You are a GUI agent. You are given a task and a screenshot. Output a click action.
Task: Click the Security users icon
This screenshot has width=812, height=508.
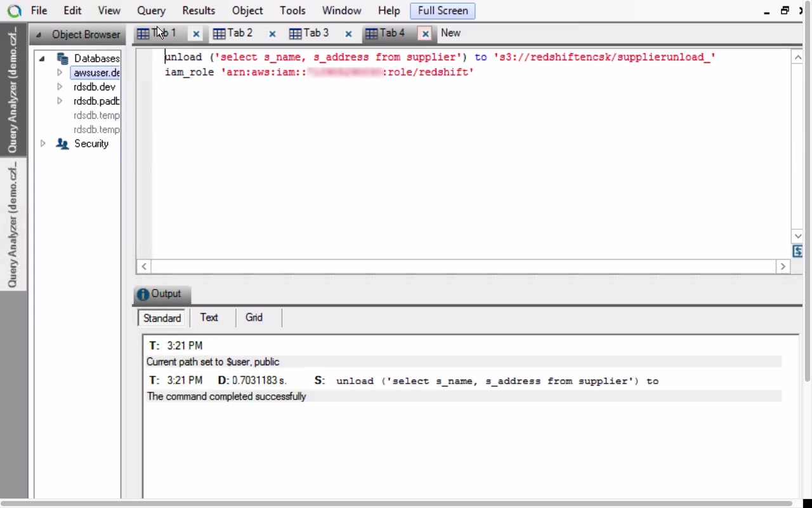tap(62, 144)
